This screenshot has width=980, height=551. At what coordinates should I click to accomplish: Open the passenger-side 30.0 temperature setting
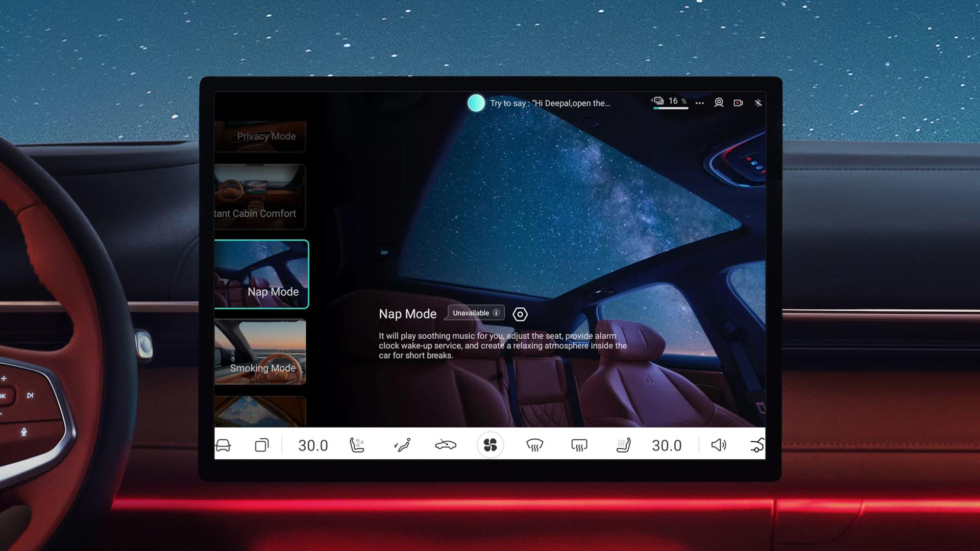pyautogui.click(x=667, y=445)
